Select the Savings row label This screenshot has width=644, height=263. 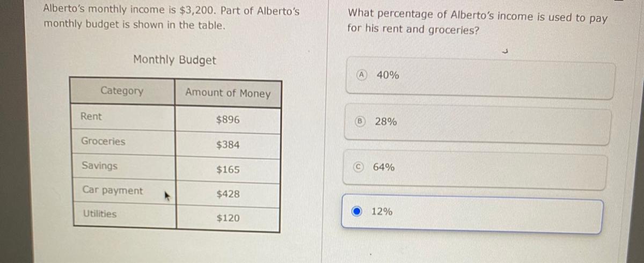100,166
